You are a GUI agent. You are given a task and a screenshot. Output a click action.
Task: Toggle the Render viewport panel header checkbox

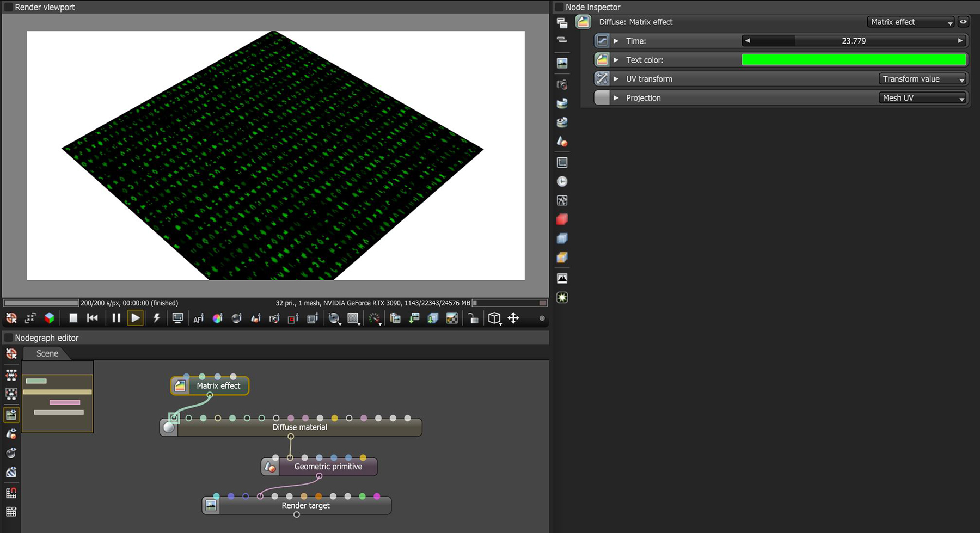point(8,7)
